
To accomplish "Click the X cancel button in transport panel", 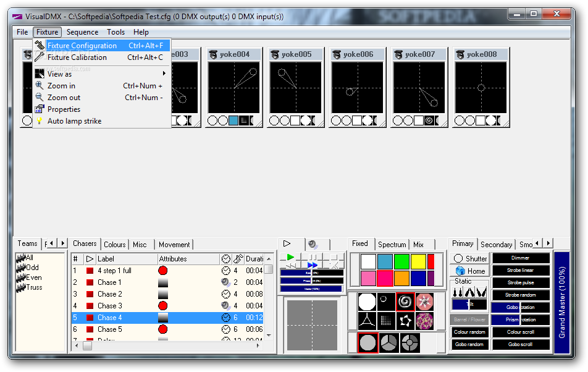I will 334,265.
